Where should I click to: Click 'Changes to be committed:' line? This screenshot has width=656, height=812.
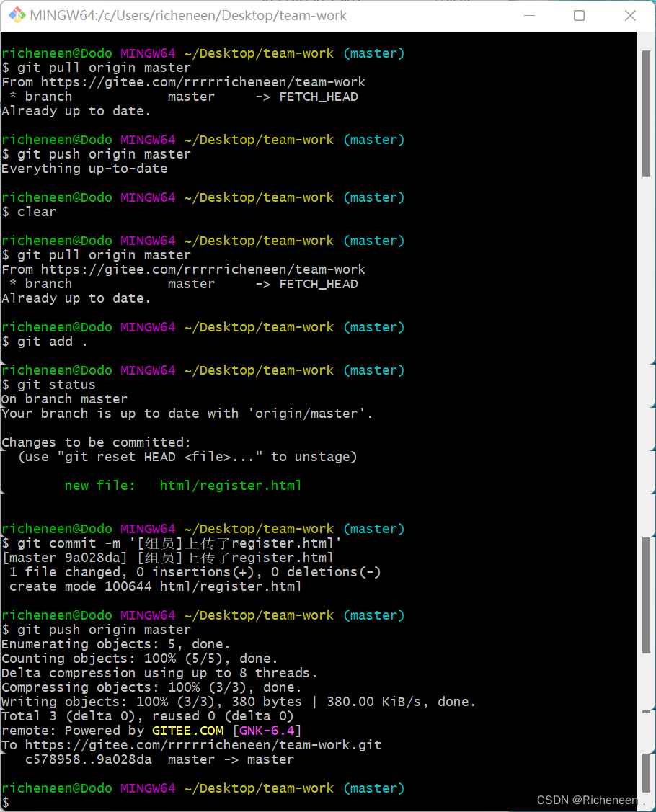(97, 443)
